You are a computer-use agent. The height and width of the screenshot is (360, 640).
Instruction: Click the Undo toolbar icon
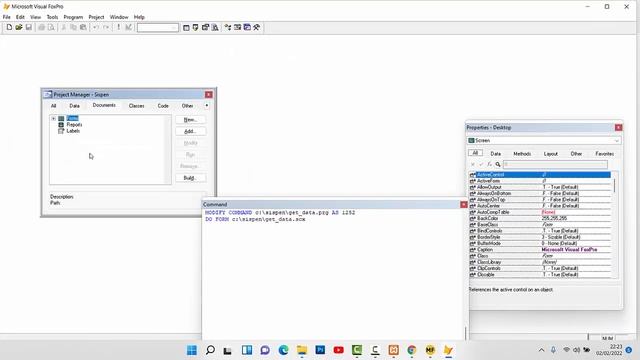pyautogui.click(x=96, y=27)
